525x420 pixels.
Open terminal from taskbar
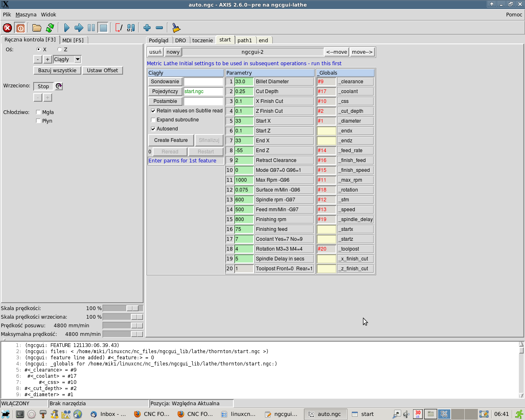(19, 414)
